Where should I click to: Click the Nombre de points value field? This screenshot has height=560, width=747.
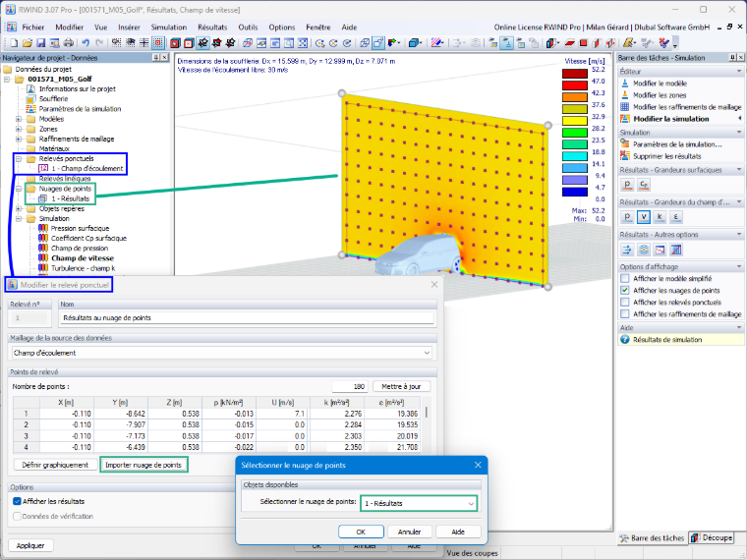[x=349, y=387]
